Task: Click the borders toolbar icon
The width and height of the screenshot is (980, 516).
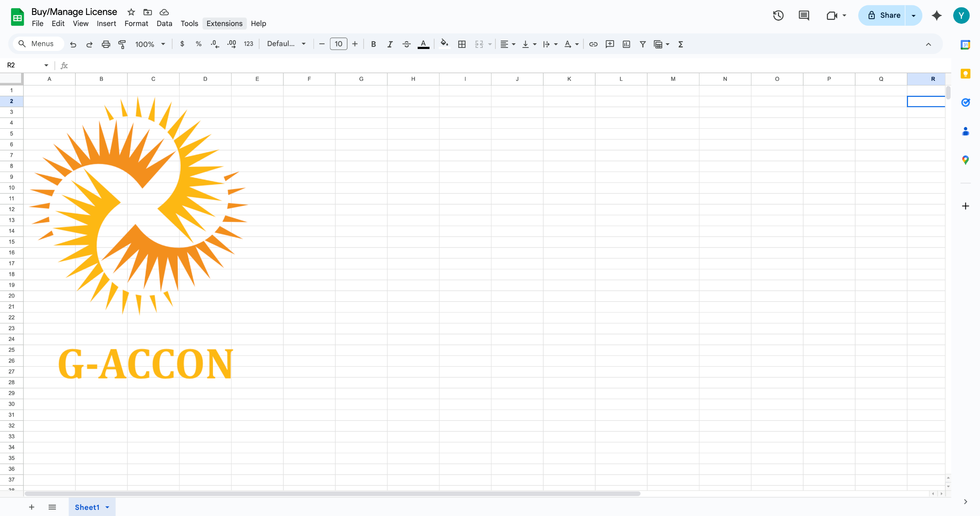Action: (462, 44)
